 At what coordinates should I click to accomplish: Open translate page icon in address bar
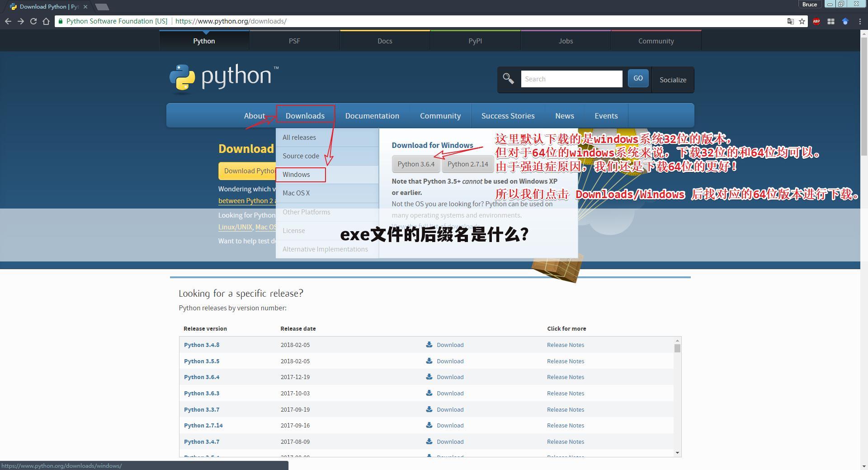[791, 21]
